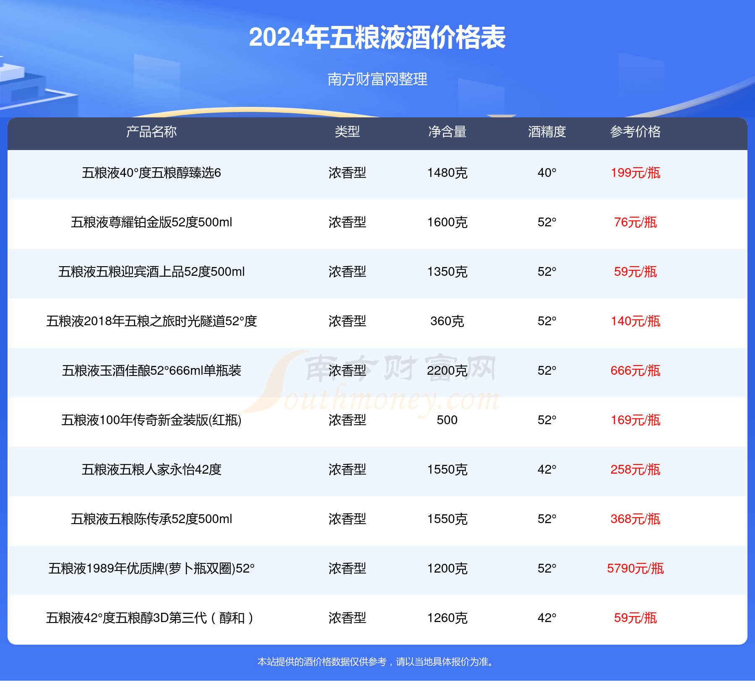Click the price 140元/瓶
This screenshot has height=700, width=755.
coord(635,321)
